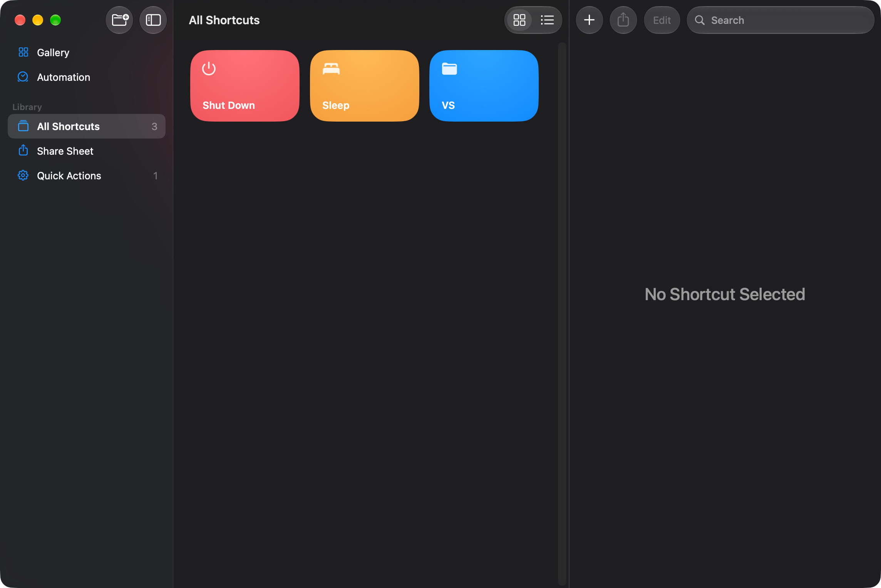
Task: Open Gallery in the sidebar
Action: (x=87, y=52)
